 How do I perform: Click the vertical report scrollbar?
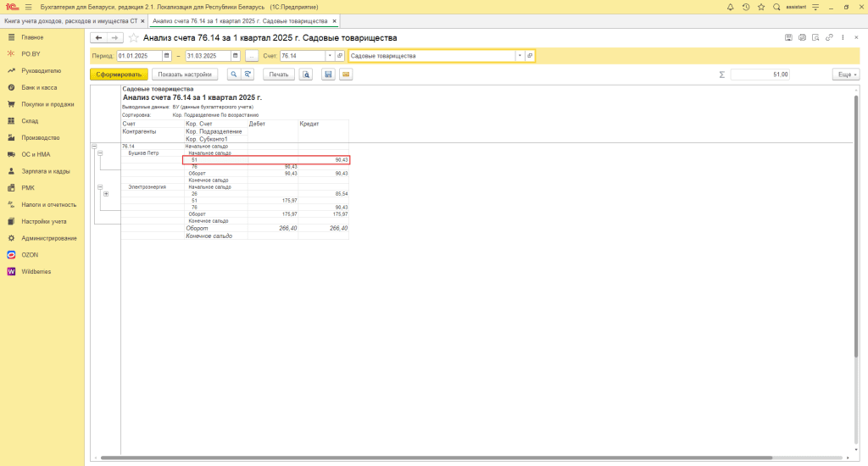click(856, 227)
